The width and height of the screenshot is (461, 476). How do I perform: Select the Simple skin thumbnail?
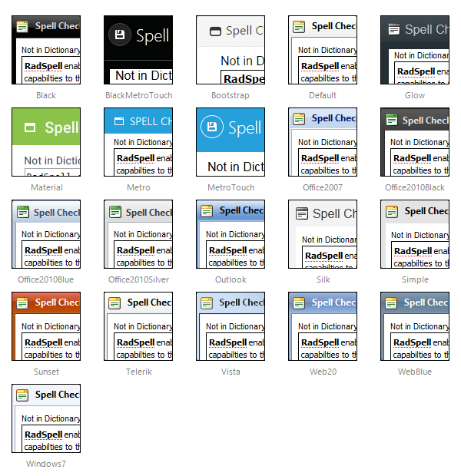pos(415,234)
